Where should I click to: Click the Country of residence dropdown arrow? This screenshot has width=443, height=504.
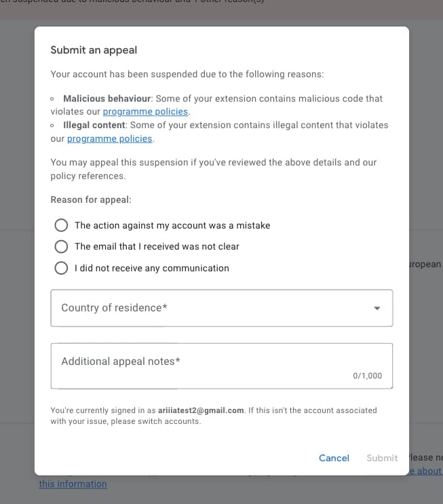click(x=377, y=308)
